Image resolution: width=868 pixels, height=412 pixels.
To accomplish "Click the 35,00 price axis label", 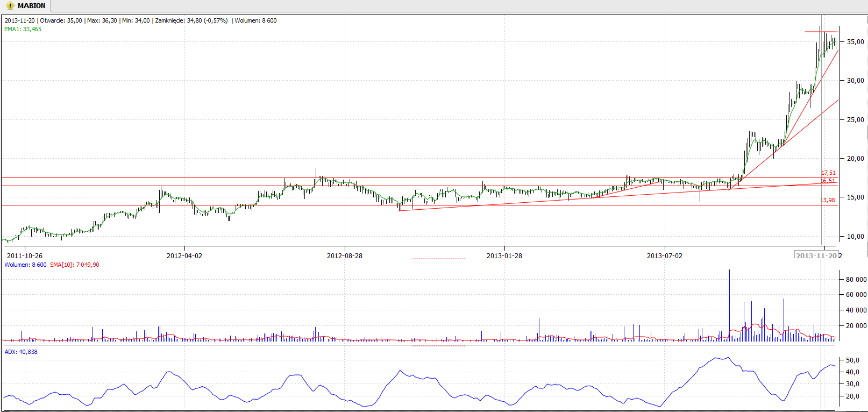I will point(856,41).
